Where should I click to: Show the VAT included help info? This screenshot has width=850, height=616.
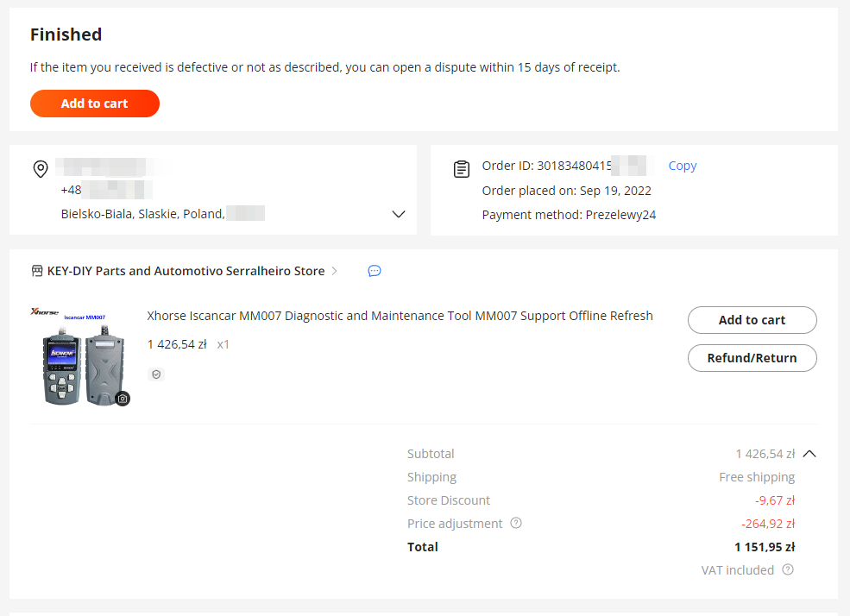coord(788,570)
